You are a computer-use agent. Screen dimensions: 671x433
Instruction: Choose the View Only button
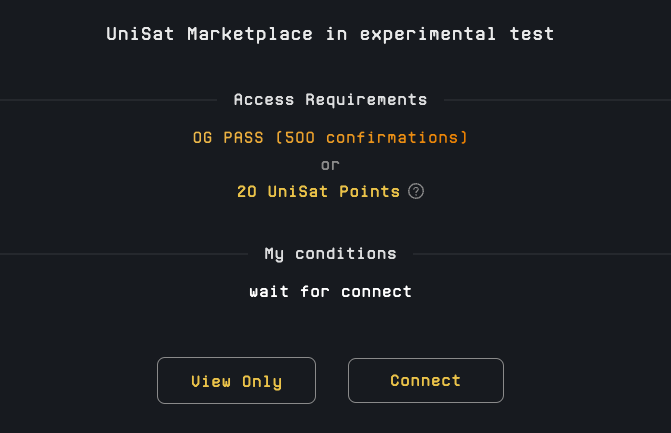(x=236, y=381)
